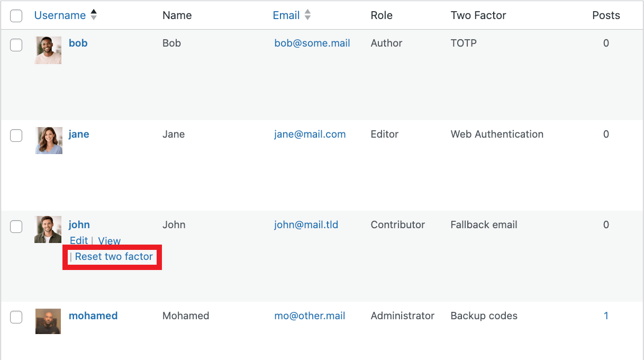
Task: Sort the table by Email
Action: tap(286, 15)
